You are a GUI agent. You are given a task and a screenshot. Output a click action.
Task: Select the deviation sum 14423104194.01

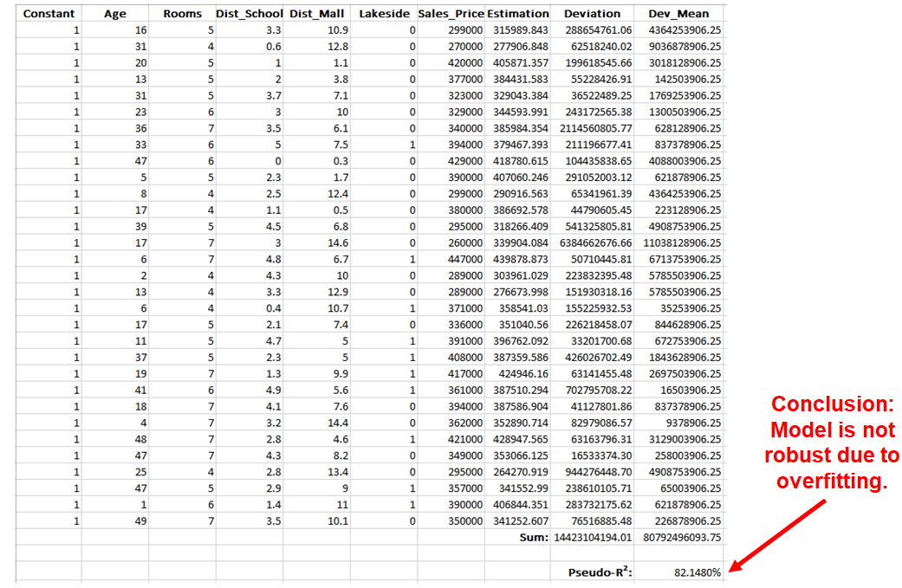593,537
